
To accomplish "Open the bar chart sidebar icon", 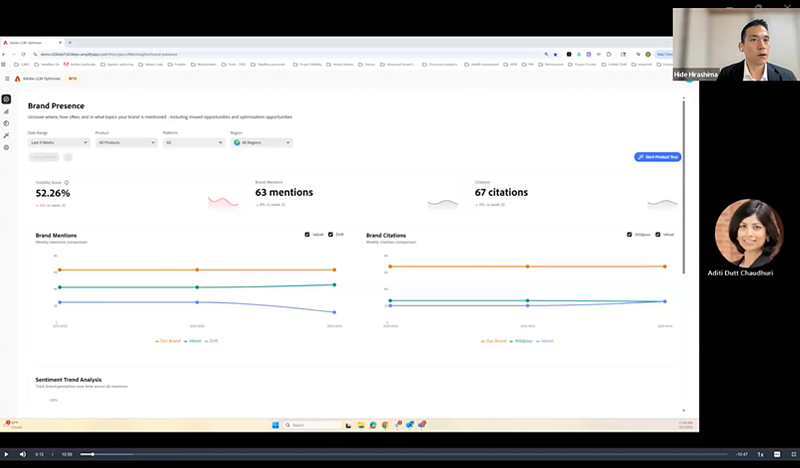I will click(x=6, y=111).
